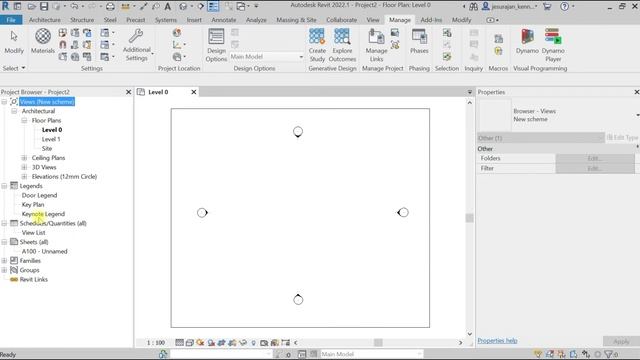Launch Dynamo
Image resolution: width=640 pixels, height=360 pixels.
[527, 42]
